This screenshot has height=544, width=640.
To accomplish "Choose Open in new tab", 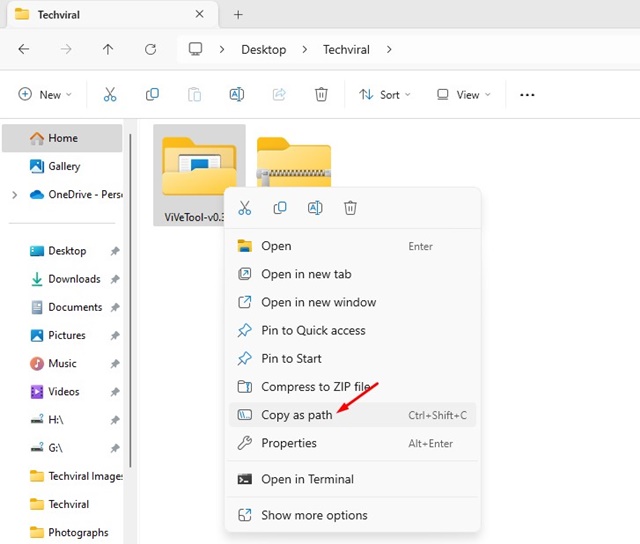I will (x=353, y=274).
